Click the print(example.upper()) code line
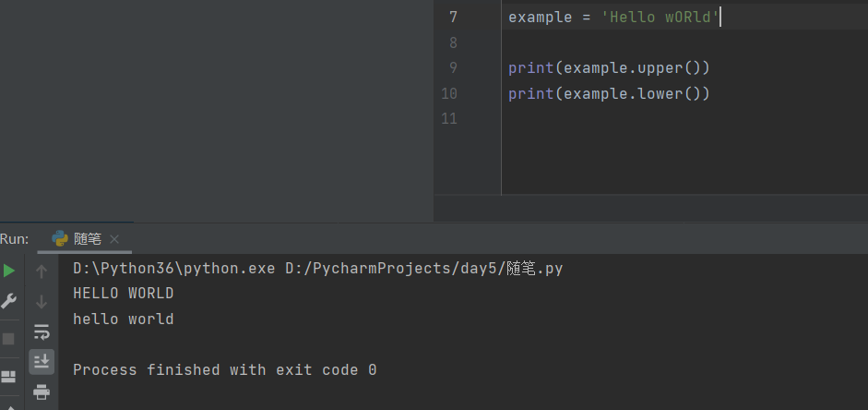The width and height of the screenshot is (868, 410). coord(609,67)
